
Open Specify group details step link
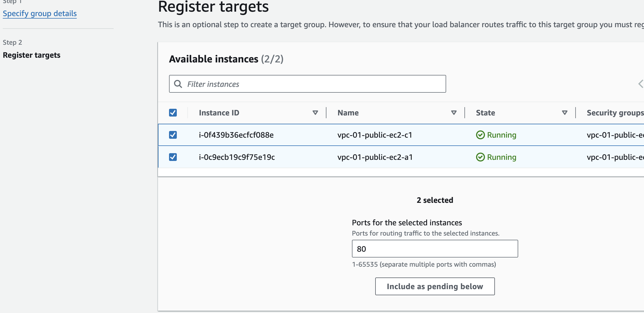click(40, 13)
